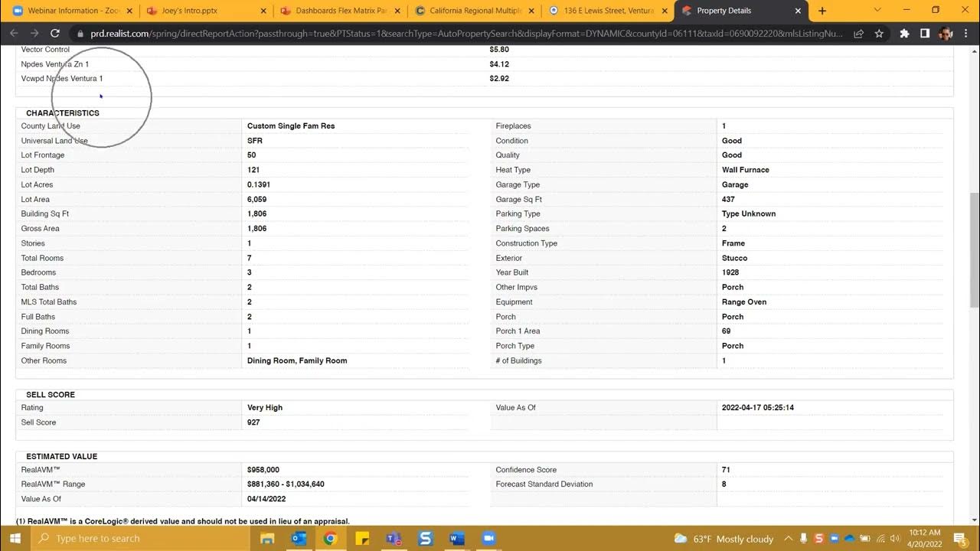Screen dimensions: 980x551
Task: Open the Extensions puzzle icon
Action: point(905,34)
